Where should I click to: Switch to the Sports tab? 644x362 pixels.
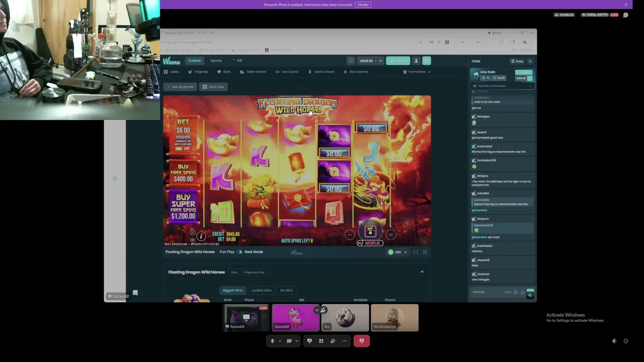216,61
